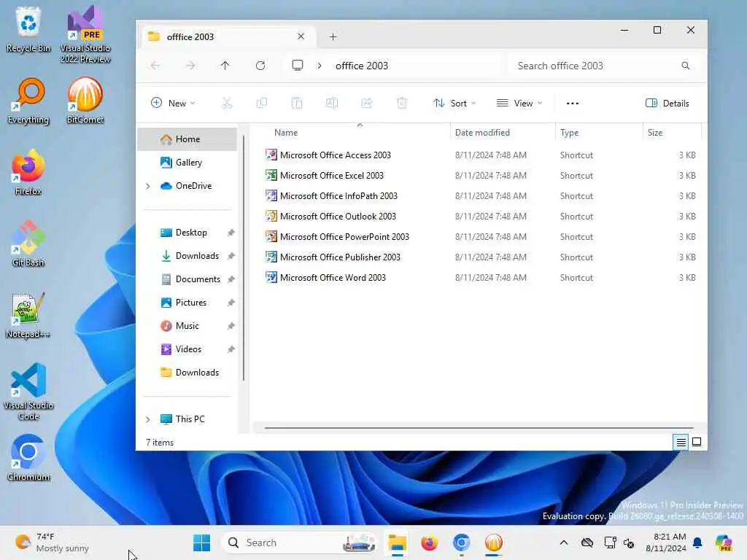The width and height of the screenshot is (747, 560).
Task: Go forward with the right arrow
Action: pos(190,66)
